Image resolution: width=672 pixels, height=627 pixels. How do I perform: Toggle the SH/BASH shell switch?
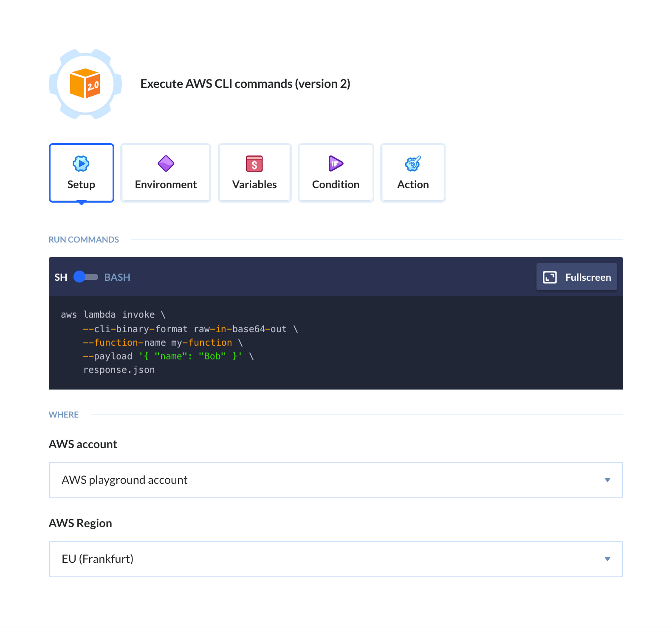(86, 277)
